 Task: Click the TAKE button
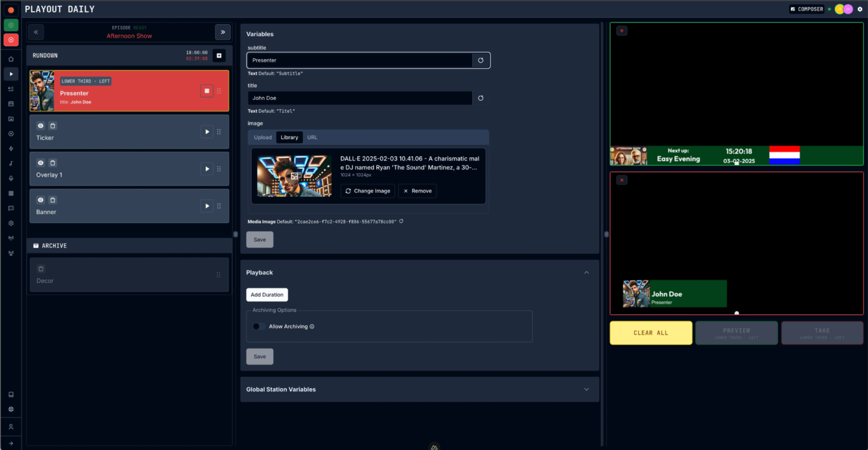tap(822, 333)
